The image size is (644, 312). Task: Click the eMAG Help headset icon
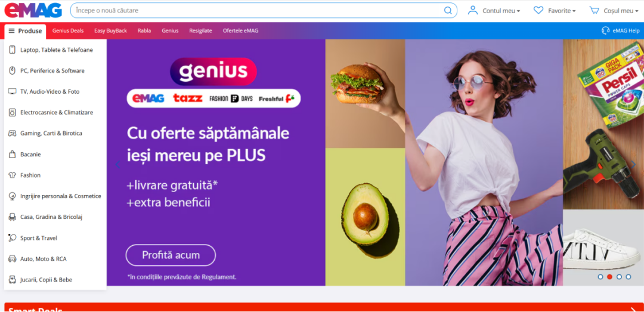click(x=605, y=30)
